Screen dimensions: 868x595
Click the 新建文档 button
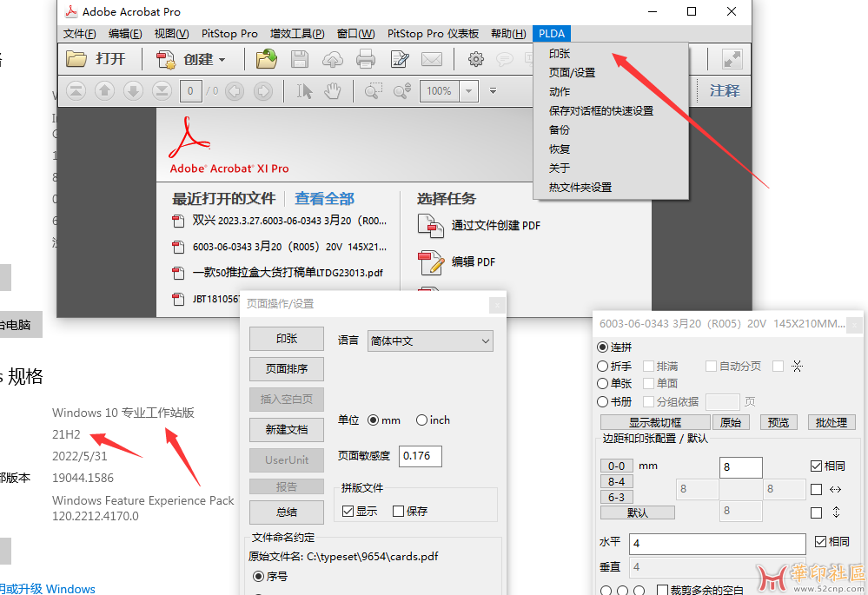coord(286,429)
